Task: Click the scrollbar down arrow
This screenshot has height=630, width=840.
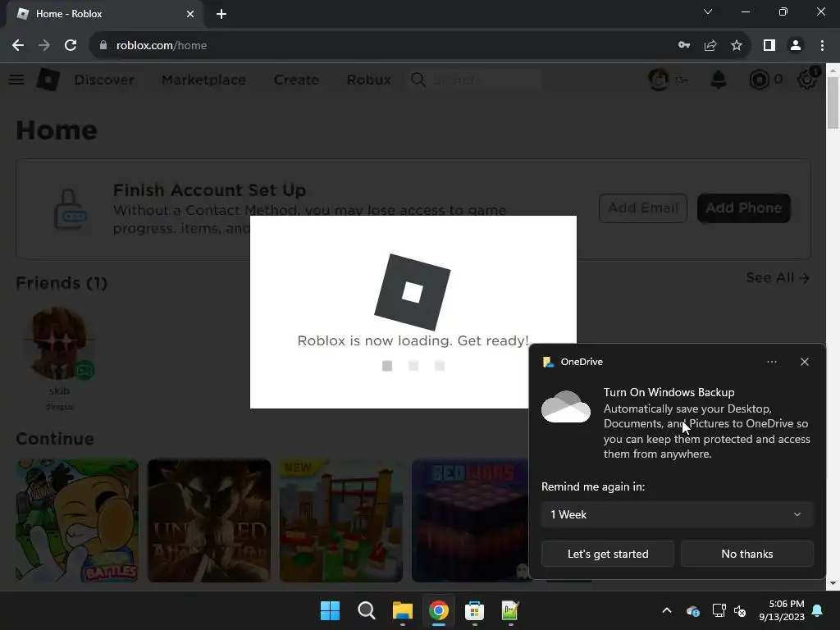Action: pos(833,583)
